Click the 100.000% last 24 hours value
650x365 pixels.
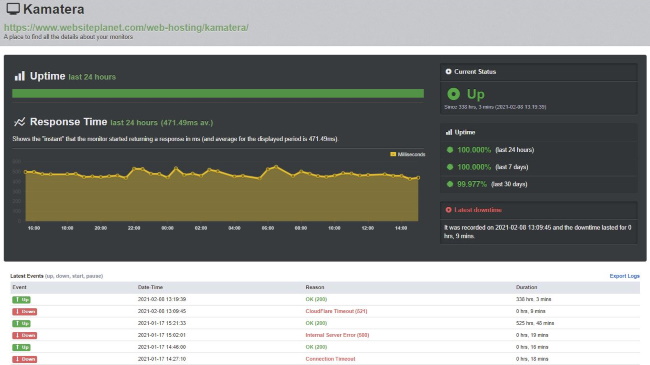(x=474, y=150)
